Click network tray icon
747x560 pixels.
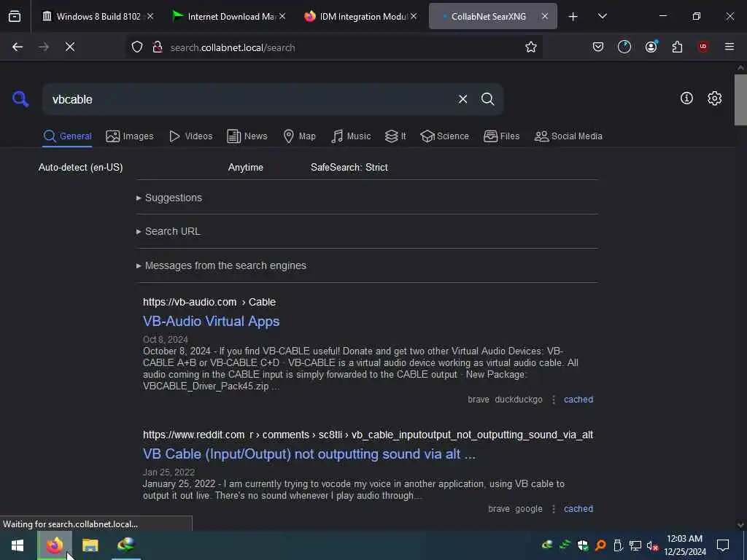click(x=635, y=545)
